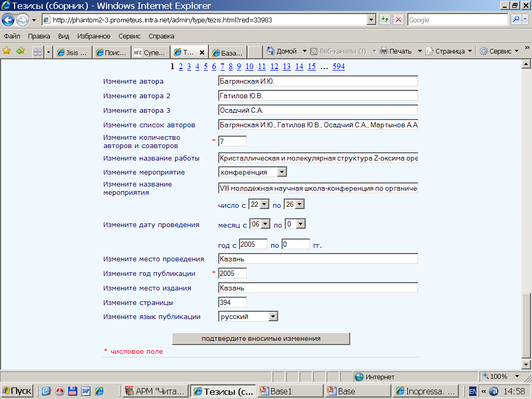Click the Add to Favorites icon
The width and height of the screenshot is (532, 399).
[x=20, y=51]
